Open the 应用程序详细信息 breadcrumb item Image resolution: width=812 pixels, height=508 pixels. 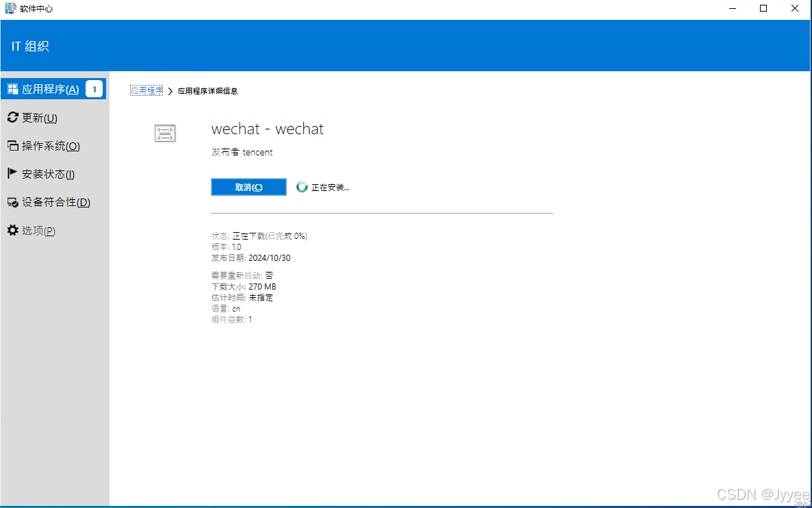click(x=206, y=90)
